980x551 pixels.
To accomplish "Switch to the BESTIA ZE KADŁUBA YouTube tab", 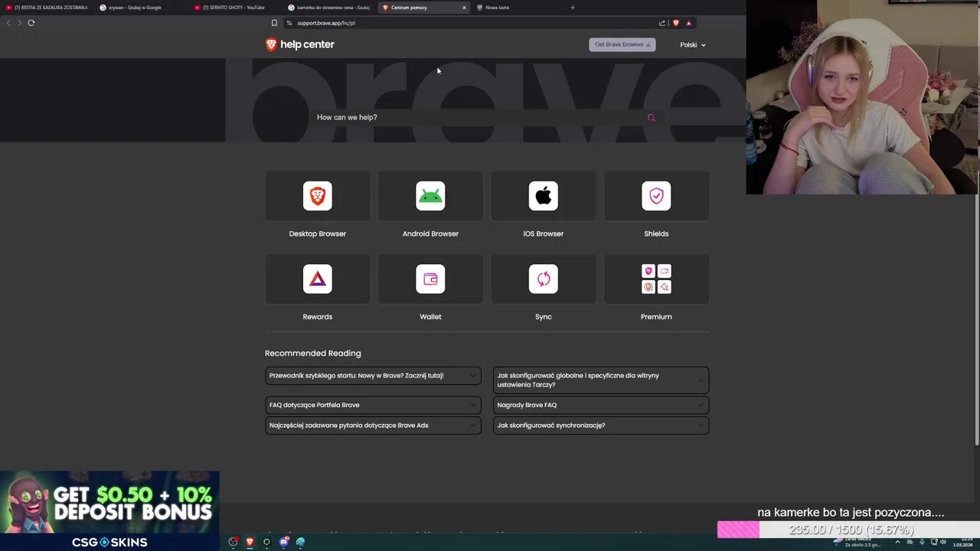I will pos(46,8).
